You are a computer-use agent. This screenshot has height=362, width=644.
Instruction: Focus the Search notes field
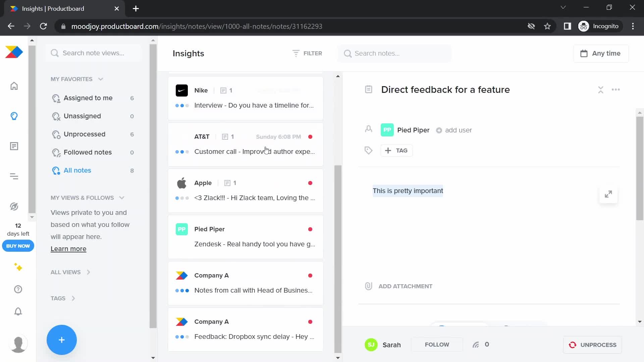[395, 53]
